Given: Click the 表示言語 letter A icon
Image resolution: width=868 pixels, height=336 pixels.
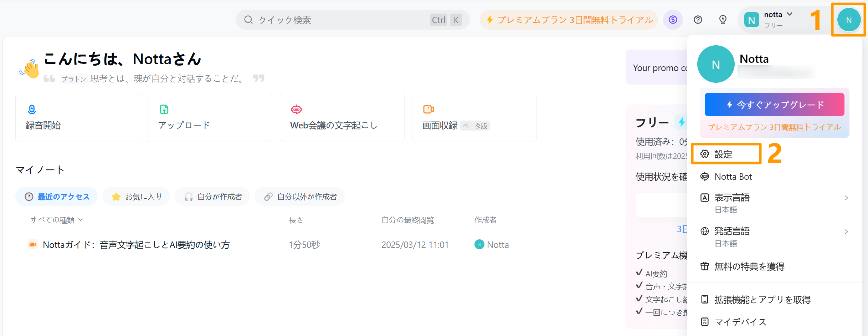Looking at the screenshot, I should click(x=705, y=198).
